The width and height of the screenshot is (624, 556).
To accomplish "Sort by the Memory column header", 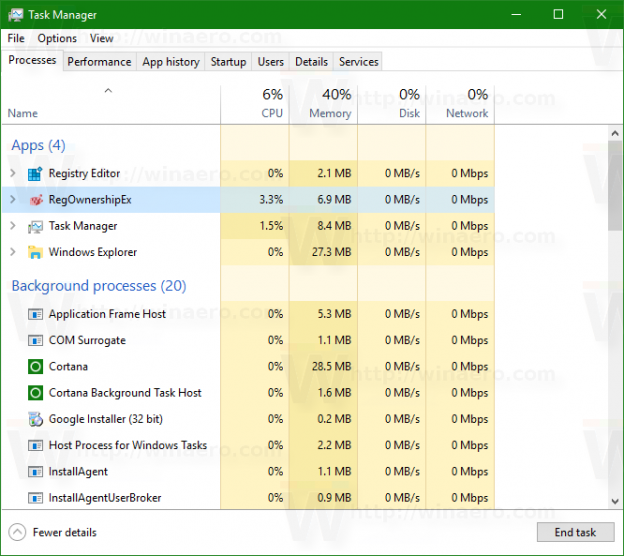I will pos(323,105).
